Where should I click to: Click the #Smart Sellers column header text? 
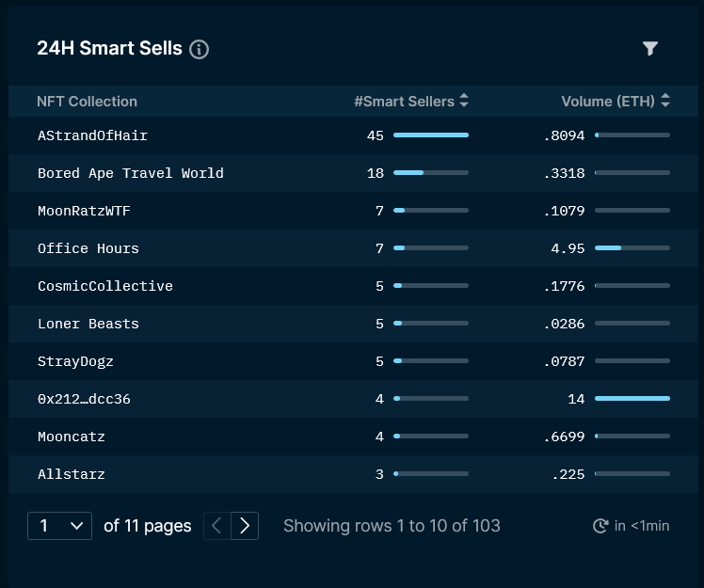[x=404, y=102]
